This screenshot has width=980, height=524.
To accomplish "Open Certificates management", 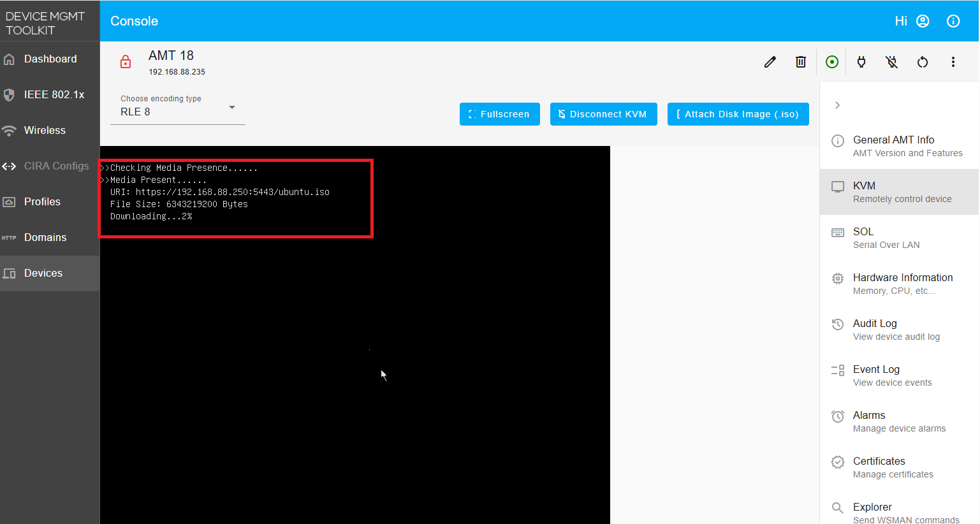I will (x=899, y=467).
